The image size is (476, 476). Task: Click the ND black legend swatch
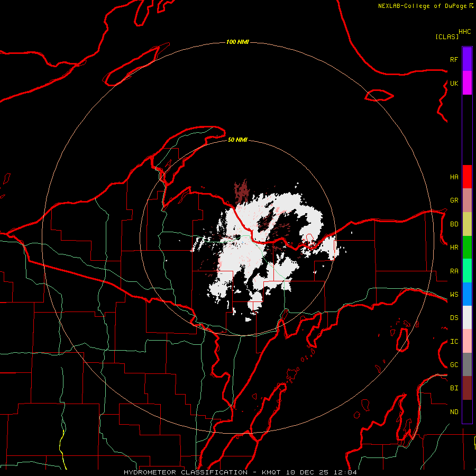467,411
